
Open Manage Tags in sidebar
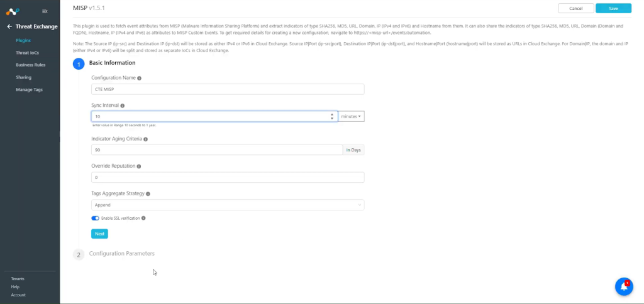point(29,89)
